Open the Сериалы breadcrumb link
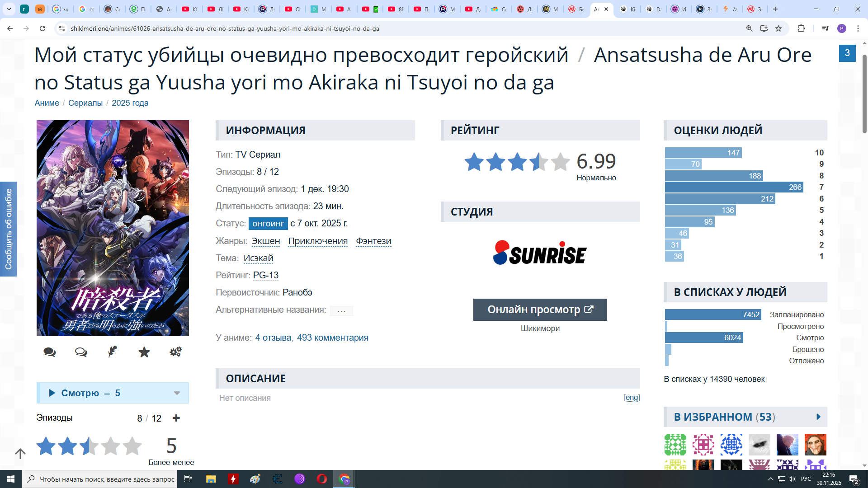Image resolution: width=868 pixels, height=488 pixels. tap(85, 103)
